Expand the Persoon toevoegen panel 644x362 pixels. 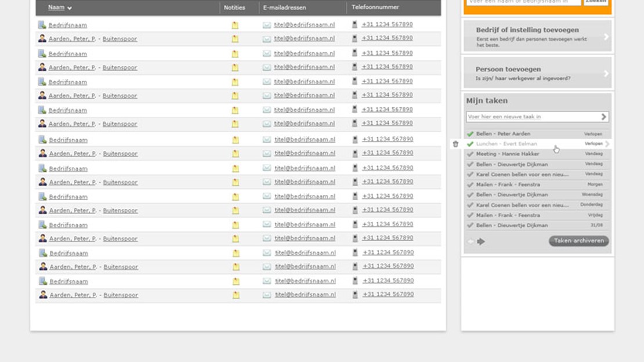tap(606, 73)
